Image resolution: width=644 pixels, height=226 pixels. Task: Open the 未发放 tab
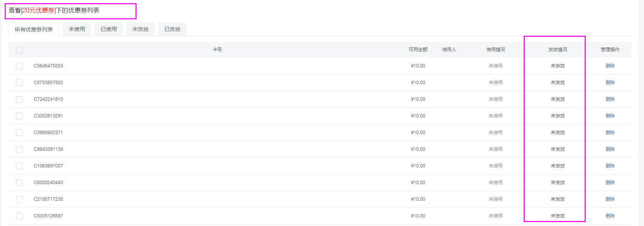(141, 29)
